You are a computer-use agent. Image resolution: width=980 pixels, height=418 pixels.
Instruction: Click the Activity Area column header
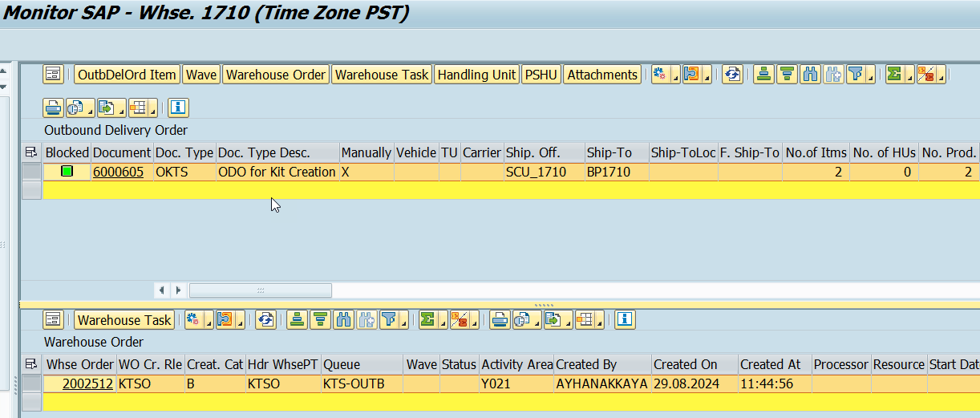[516, 364]
